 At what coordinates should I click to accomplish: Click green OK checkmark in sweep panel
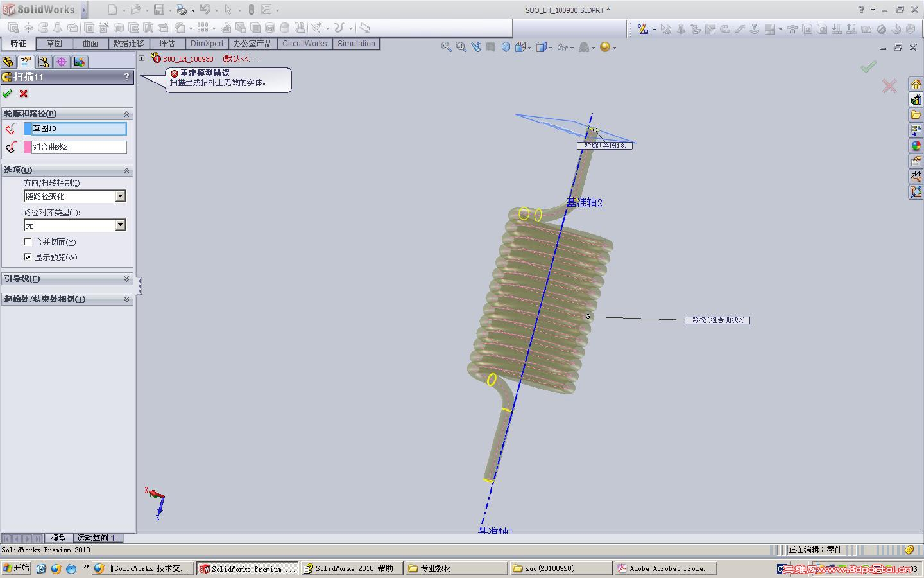(x=8, y=94)
